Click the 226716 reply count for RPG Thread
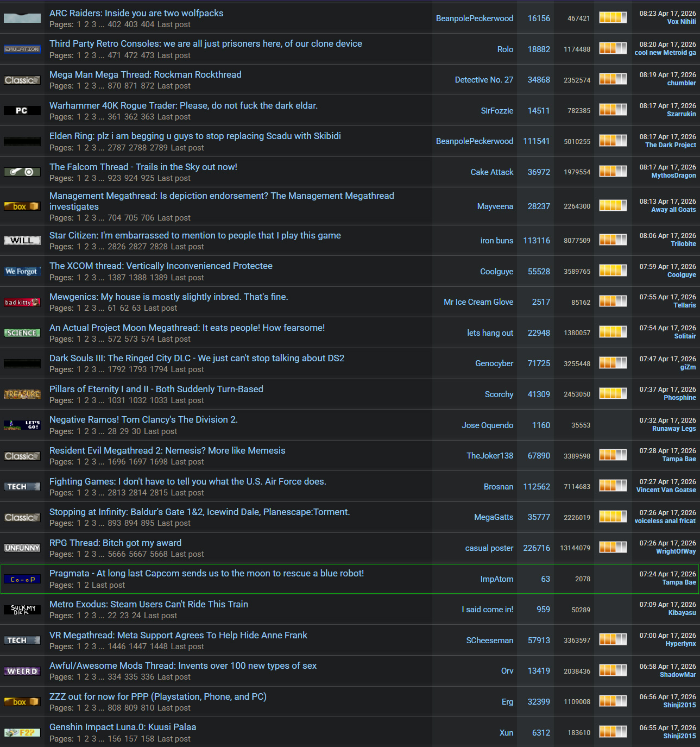Viewport: 700px width, 747px height. coord(537,548)
